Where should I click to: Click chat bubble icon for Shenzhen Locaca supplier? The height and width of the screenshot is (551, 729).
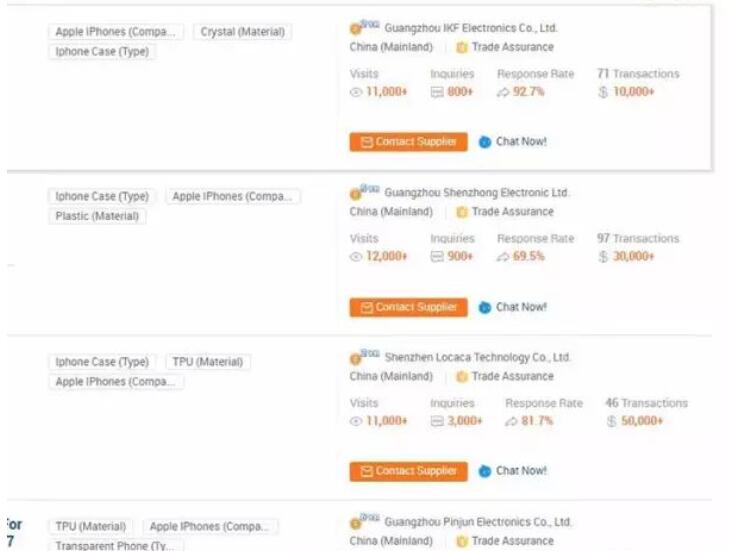tap(485, 471)
